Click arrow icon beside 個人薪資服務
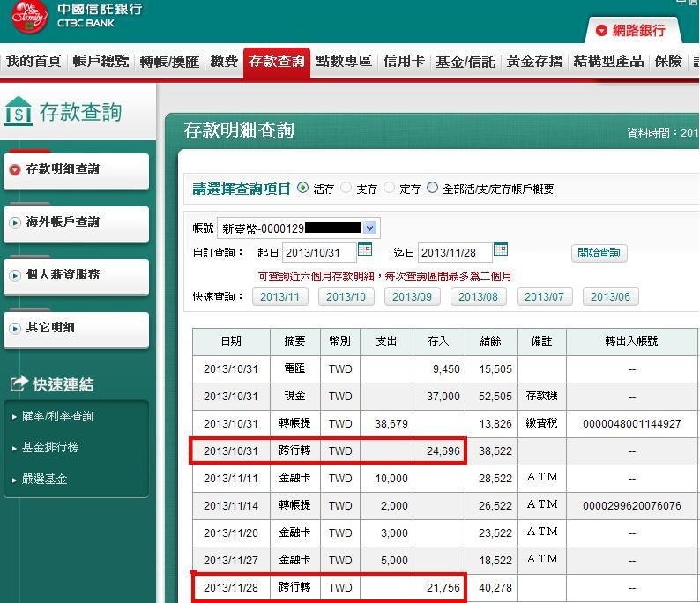The height and width of the screenshot is (603, 700). 14,275
